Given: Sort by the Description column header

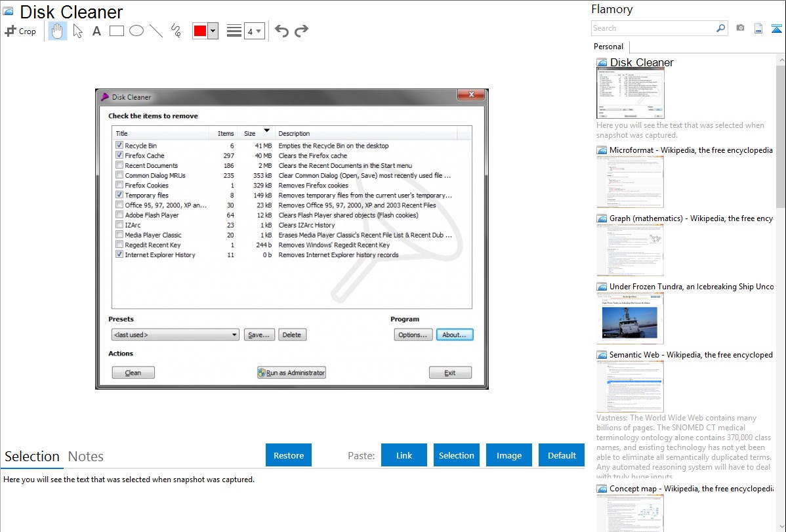Looking at the screenshot, I should point(366,133).
